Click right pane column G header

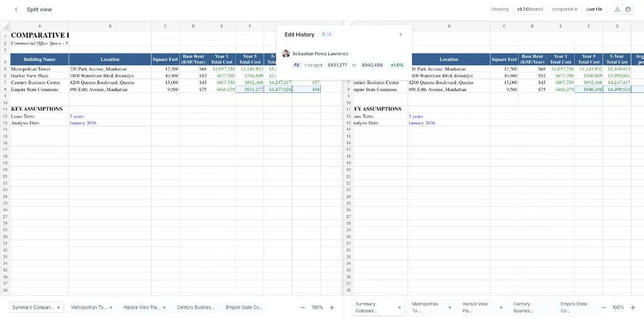[x=617, y=26]
